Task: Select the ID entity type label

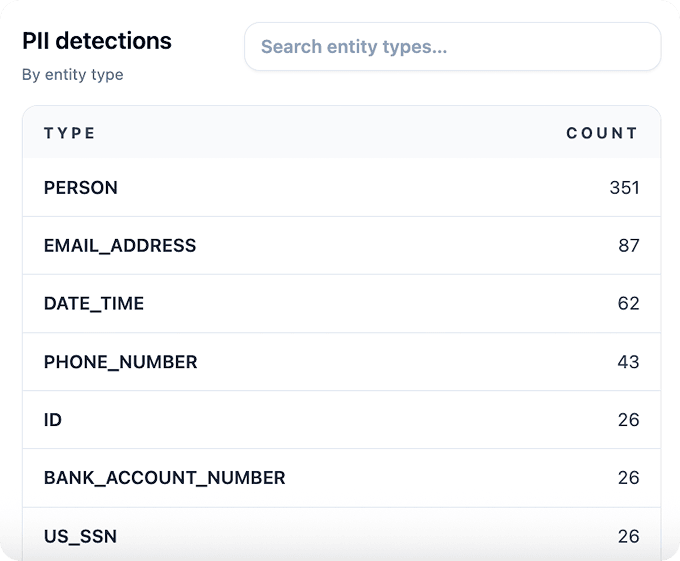Action: (53, 420)
